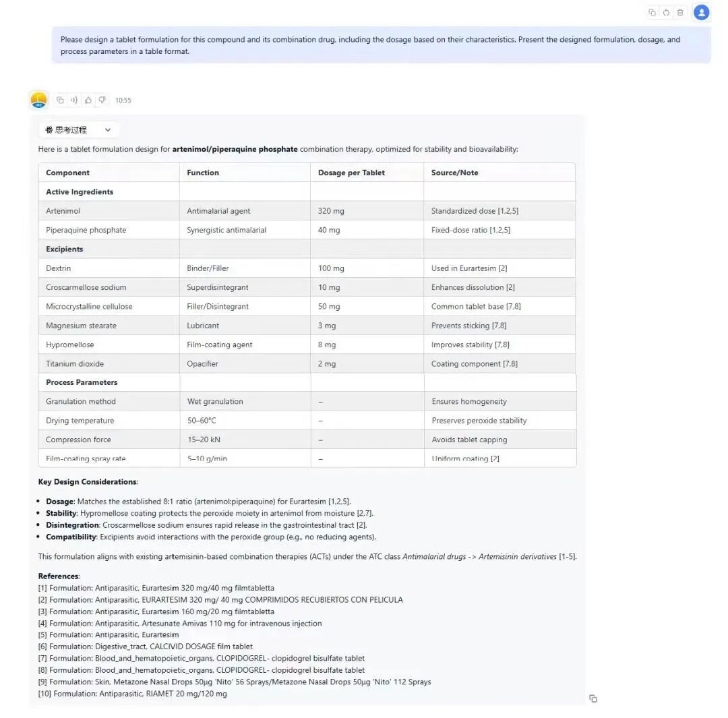This screenshot has width=728, height=718.
Task: Open reference [4] Artesunate Amivas entry
Action: click(180, 623)
